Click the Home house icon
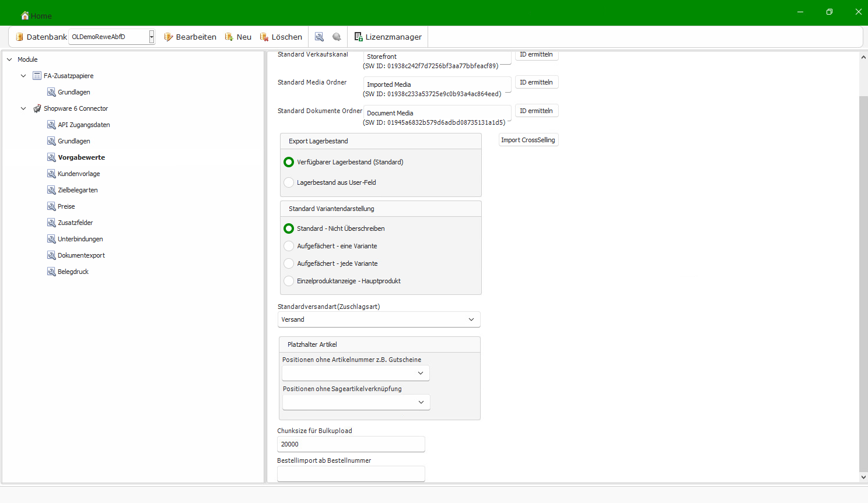This screenshot has width=868, height=503. point(25,16)
